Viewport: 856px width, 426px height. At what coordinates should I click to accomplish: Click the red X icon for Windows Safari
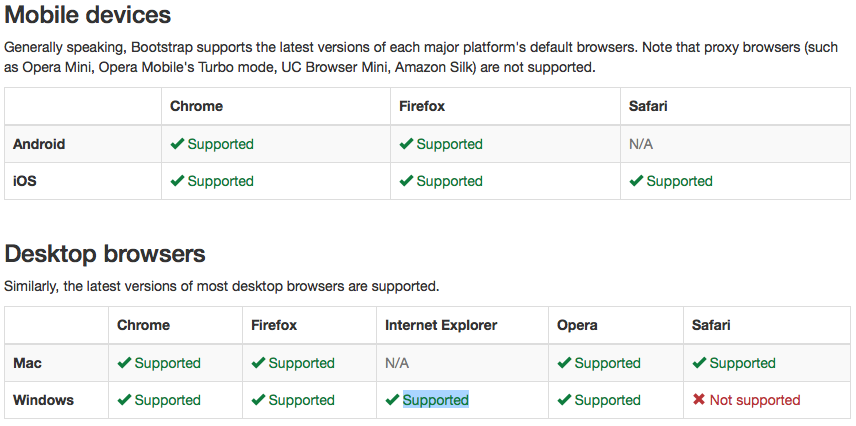point(699,400)
